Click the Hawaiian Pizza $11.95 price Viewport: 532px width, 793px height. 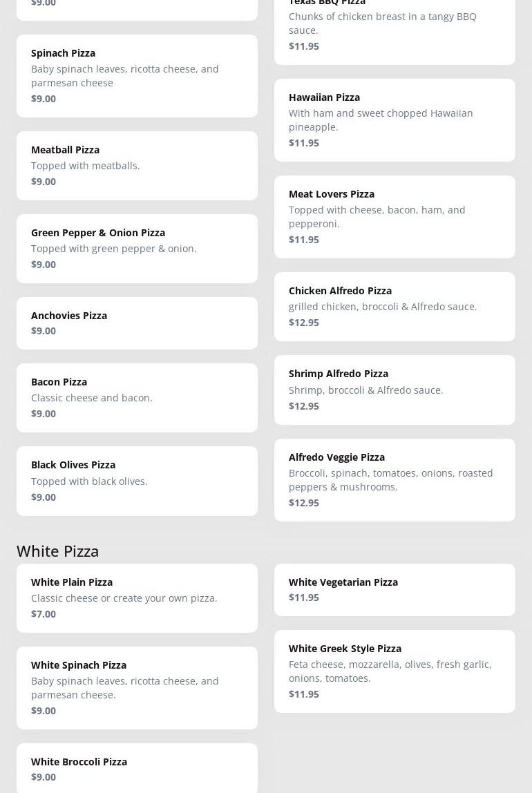pos(304,142)
